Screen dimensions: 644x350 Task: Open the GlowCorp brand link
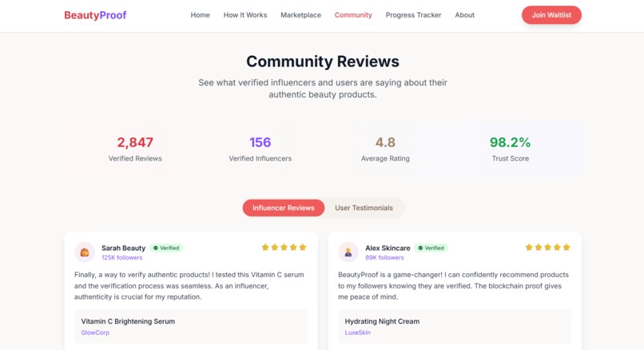pyautogui.click(x=95, y=332)
